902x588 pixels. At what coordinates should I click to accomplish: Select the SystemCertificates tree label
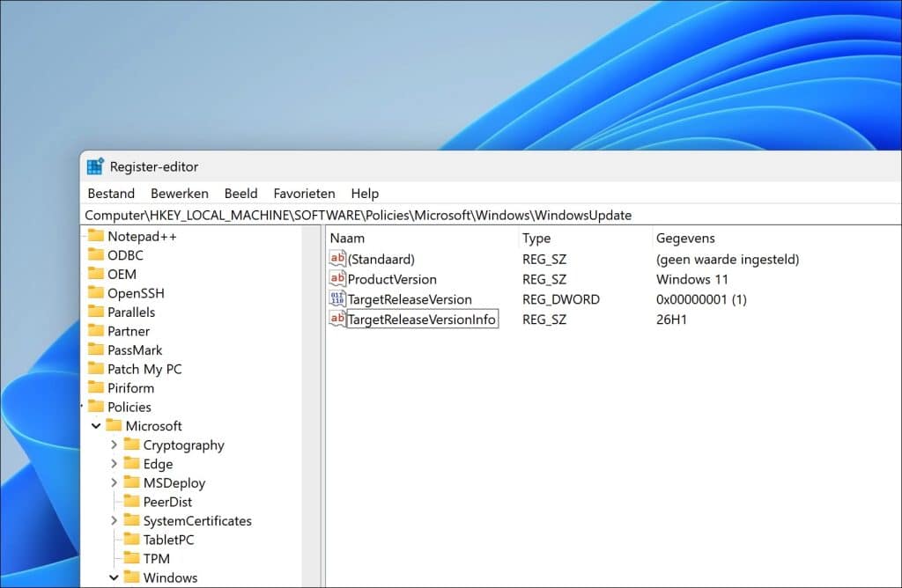pos(197,521)
